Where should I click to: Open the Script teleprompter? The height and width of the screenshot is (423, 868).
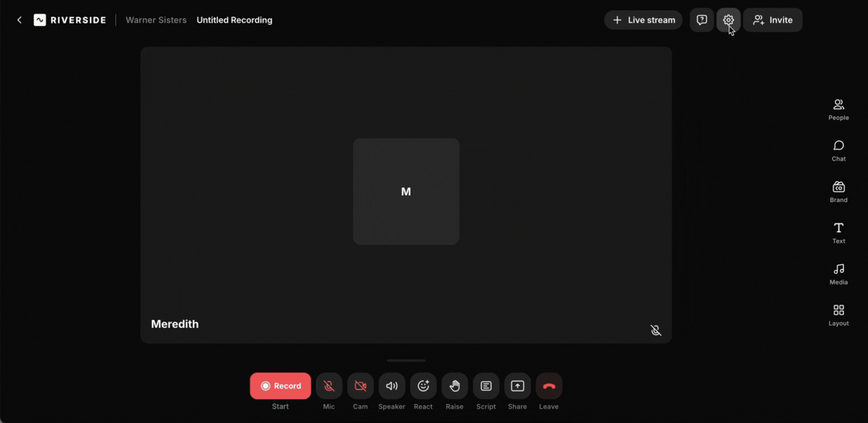[x=486, y=386]
